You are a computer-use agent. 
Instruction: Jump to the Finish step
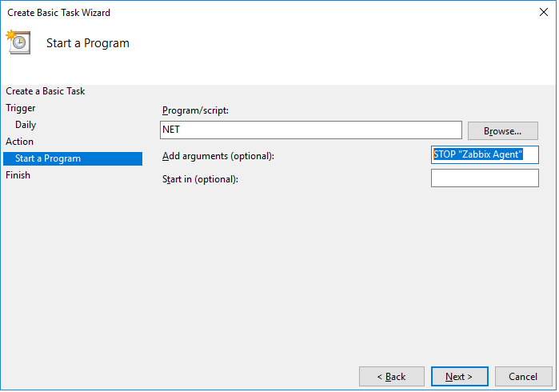pyautogui.click(x=18, y=175)
